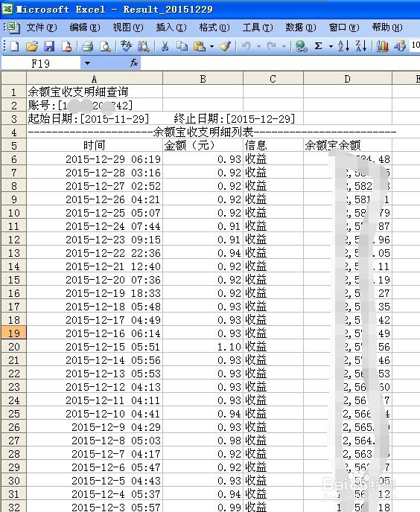The height and width of the screenshot is (512, 420).
Task: Open the 窗口(W) menu
Action: tap(344, 28)
